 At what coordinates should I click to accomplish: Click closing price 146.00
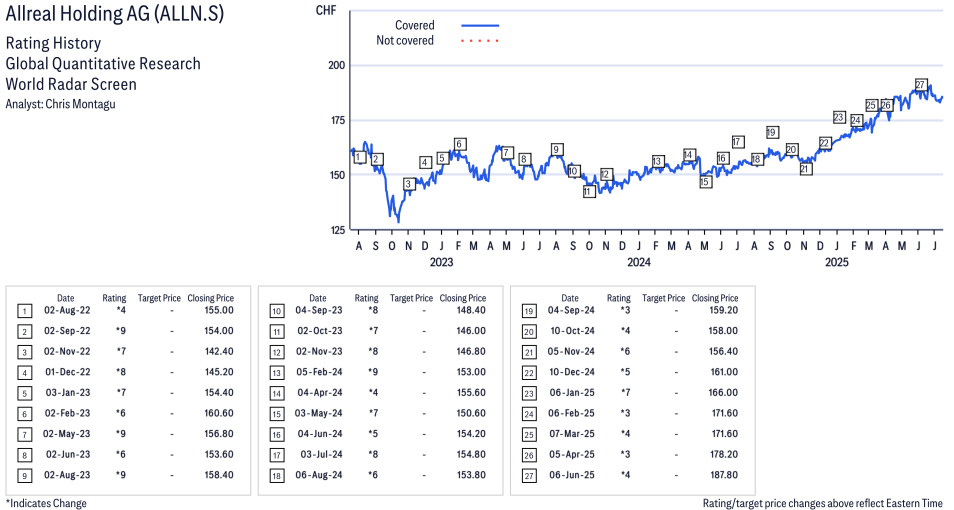[x=471, y=331]
